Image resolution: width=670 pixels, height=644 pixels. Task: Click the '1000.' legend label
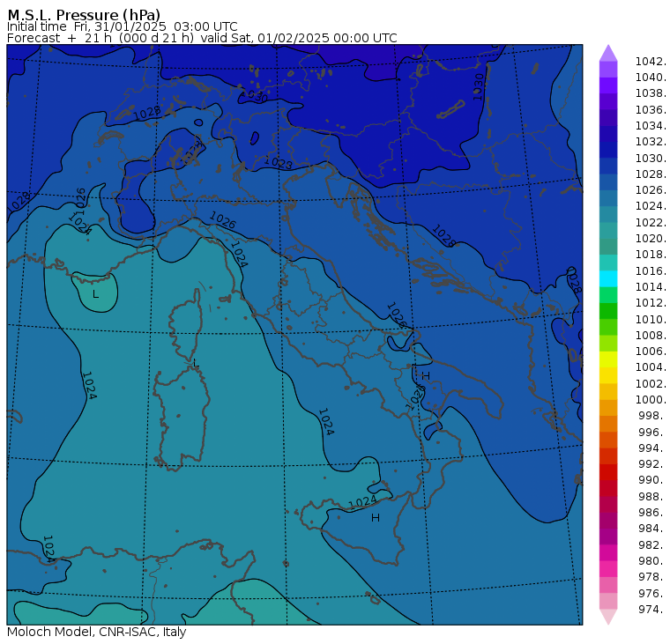pyautogui.click(x=651, y=400)
